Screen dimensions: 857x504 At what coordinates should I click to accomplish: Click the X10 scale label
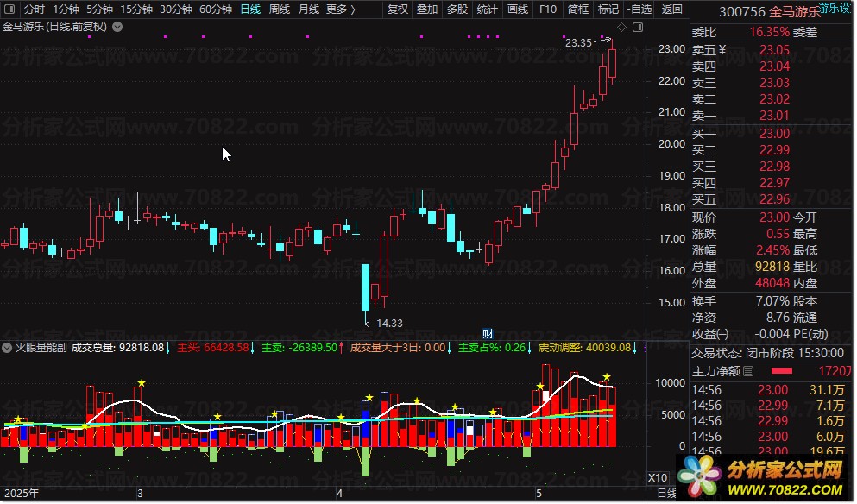pyautogui.click(x=658, y=478)
